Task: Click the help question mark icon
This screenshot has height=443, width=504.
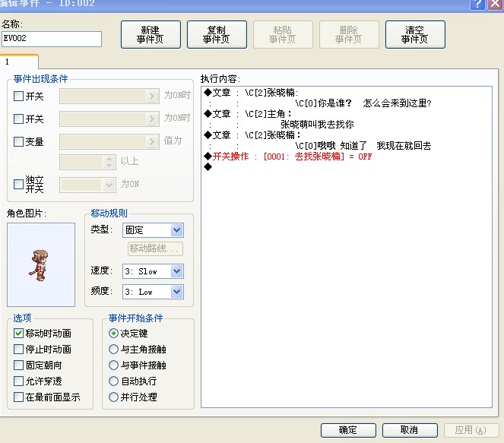Action: point(477,4)
